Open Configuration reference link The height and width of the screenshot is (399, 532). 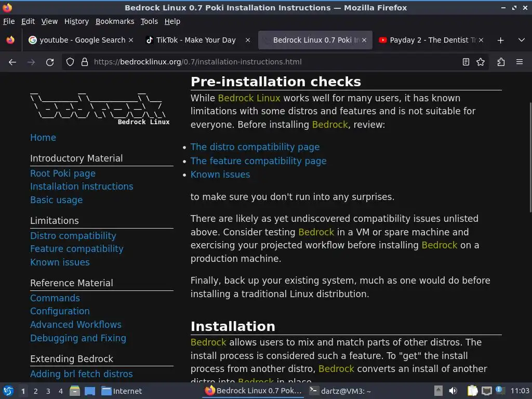[60, 311]
